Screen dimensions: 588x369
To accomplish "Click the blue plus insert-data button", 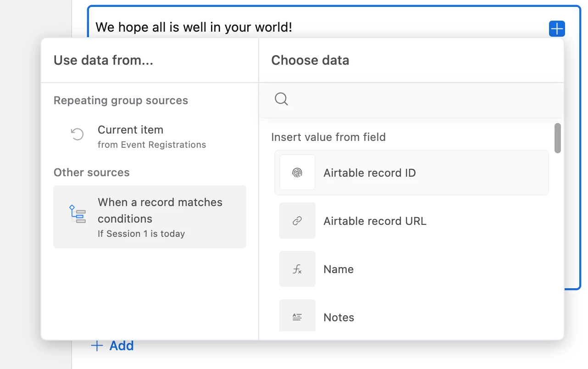I will point(557,29).
